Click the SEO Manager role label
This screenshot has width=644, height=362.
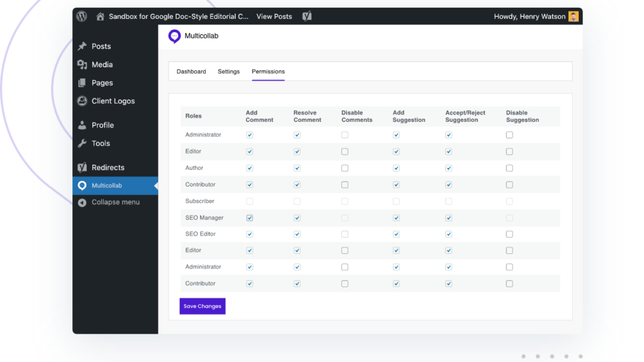(204, 218)
